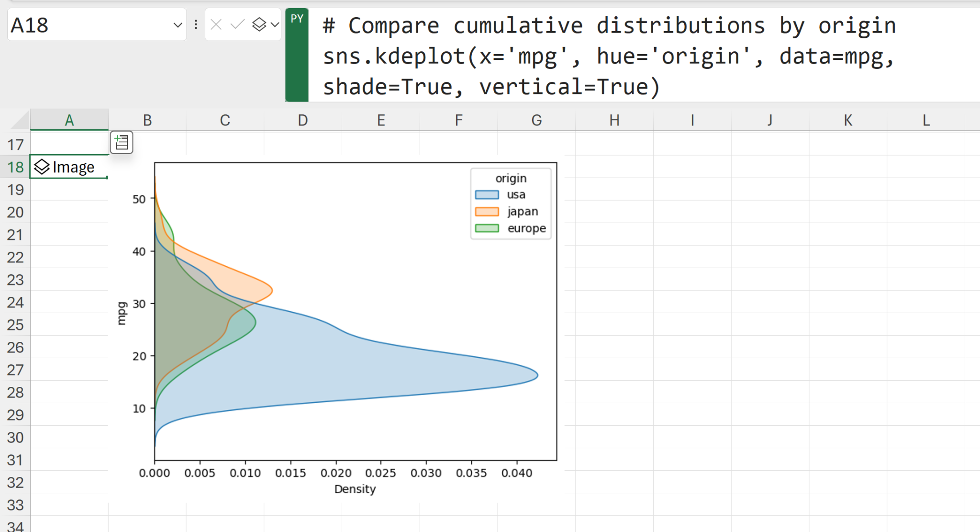This screenshot has width=980, height=532.
Task: Click into the Name Box showing A18
Action: click(x=86, y=25)
